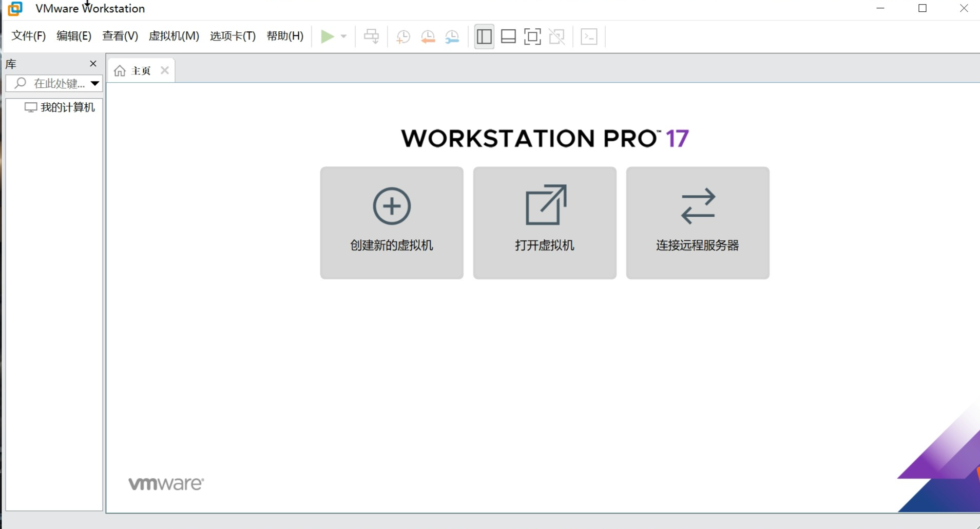The height and width of the screenshot is (529, 980).
Task: Close the 库 library panel
Action: pyautogui.click(x=93, y=64)
